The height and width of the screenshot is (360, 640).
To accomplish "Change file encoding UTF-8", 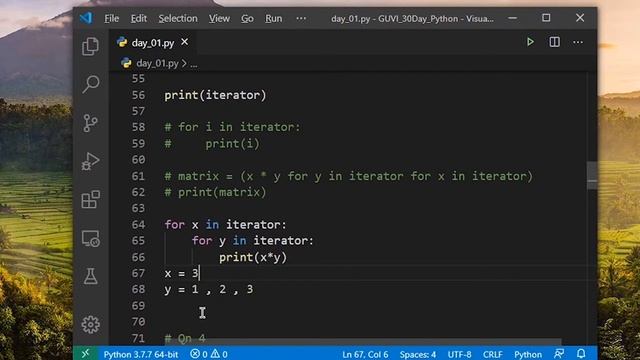I will click(x=459, y=354).
